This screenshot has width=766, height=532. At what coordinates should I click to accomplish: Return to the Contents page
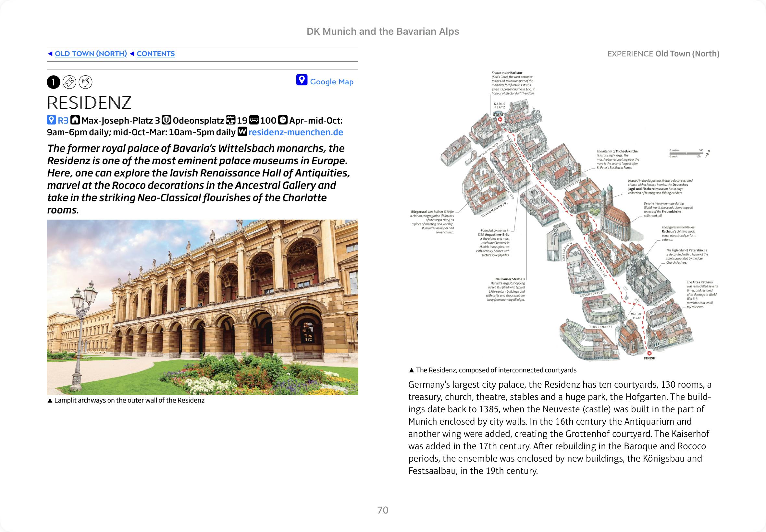pos(155,54)
